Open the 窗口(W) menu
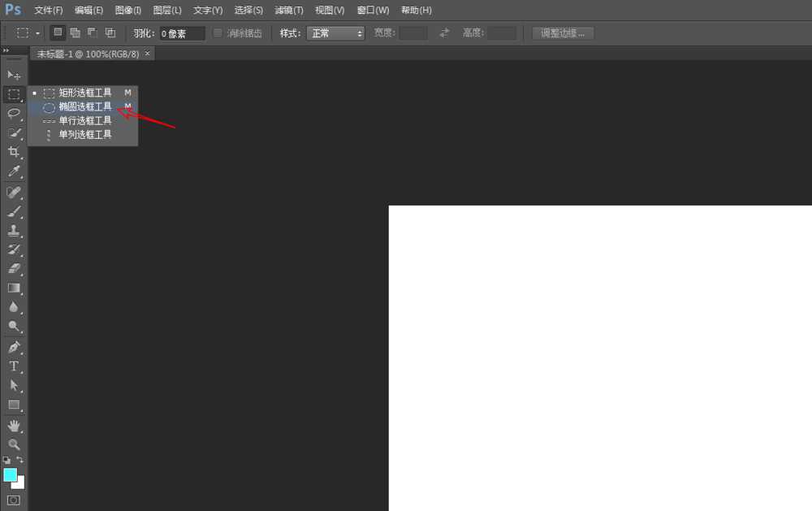 coord(373,10)
